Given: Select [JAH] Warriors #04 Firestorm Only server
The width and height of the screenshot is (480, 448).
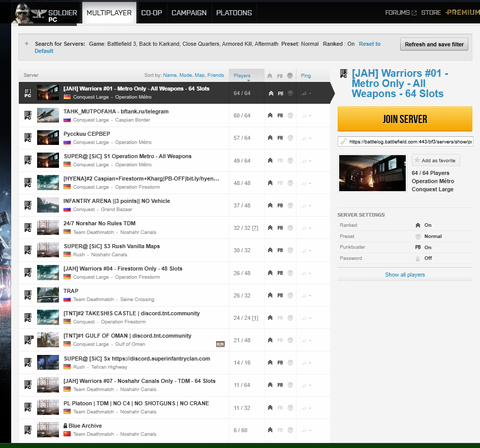Looking at the screenshot, I should tap(174, 273).
